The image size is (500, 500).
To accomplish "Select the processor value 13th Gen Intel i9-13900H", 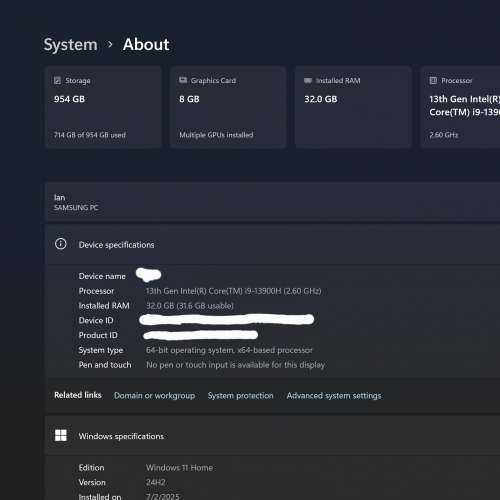I will pos(233,291).
